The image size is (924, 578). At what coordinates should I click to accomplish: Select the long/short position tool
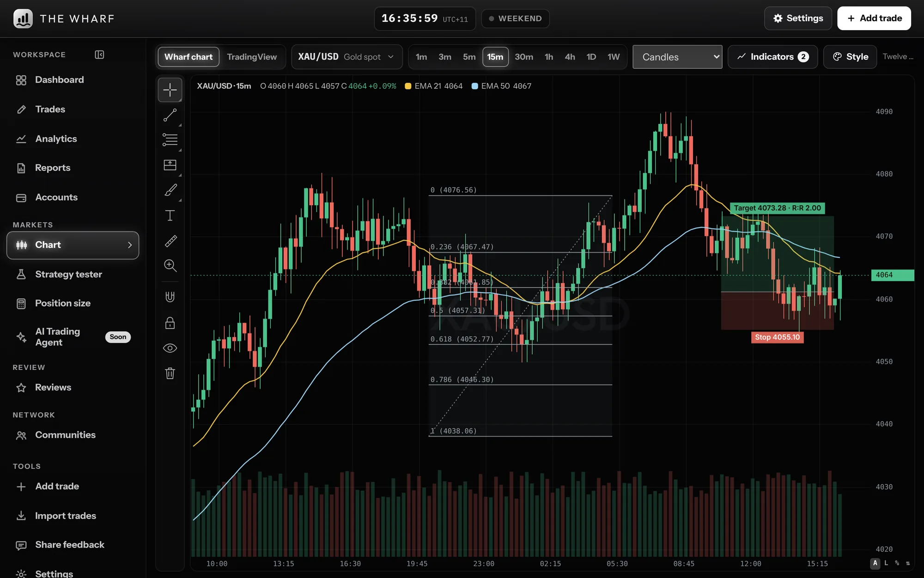[170, 165]
